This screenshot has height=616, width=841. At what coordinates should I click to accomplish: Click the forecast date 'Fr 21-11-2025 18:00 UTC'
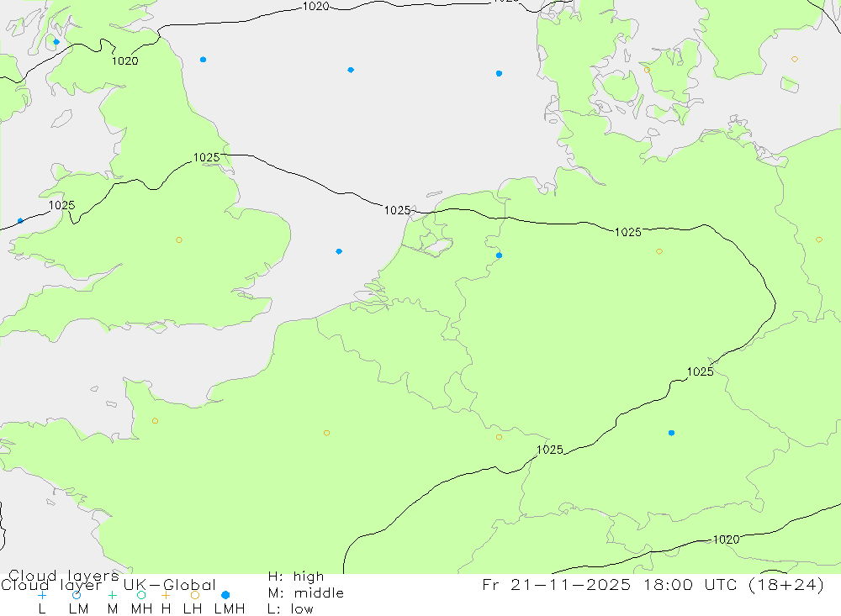pos(610,584)
